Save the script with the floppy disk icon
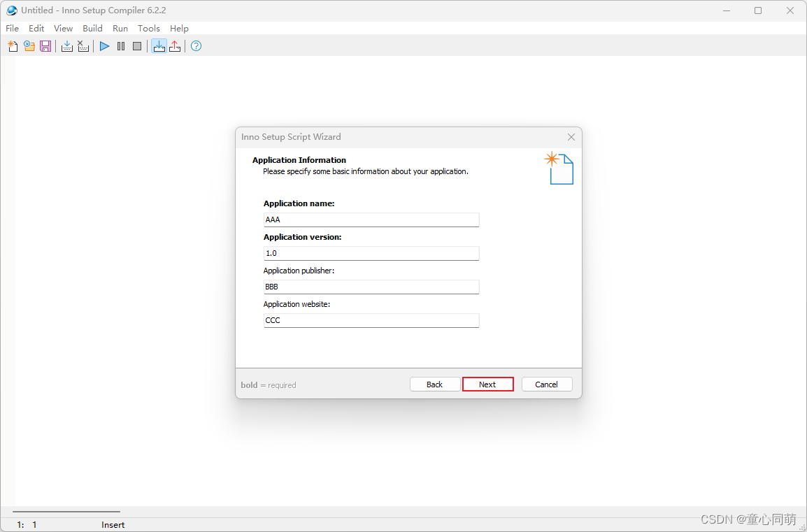 tap(45, 46)
